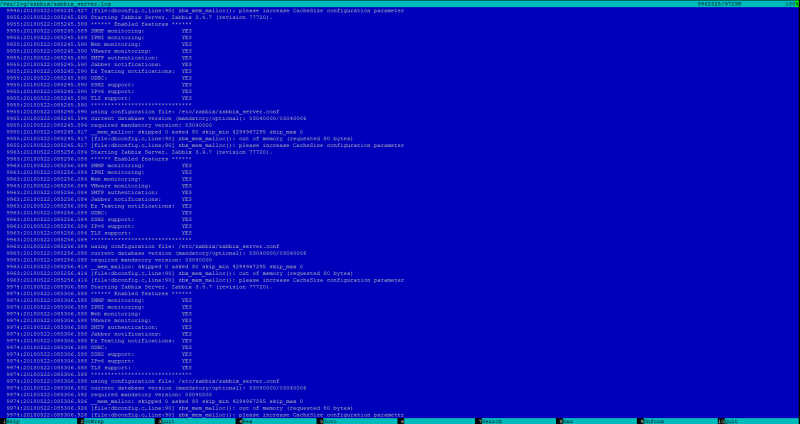Click the 3 Quit function key

(x=167, y=421)
